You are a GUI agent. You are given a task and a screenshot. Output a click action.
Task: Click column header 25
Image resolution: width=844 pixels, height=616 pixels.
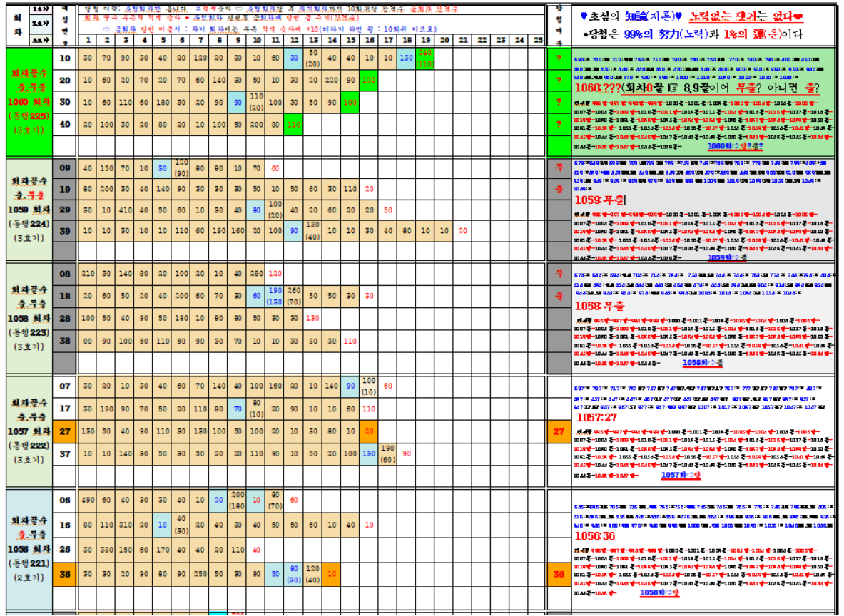click(x=537, y=40)
